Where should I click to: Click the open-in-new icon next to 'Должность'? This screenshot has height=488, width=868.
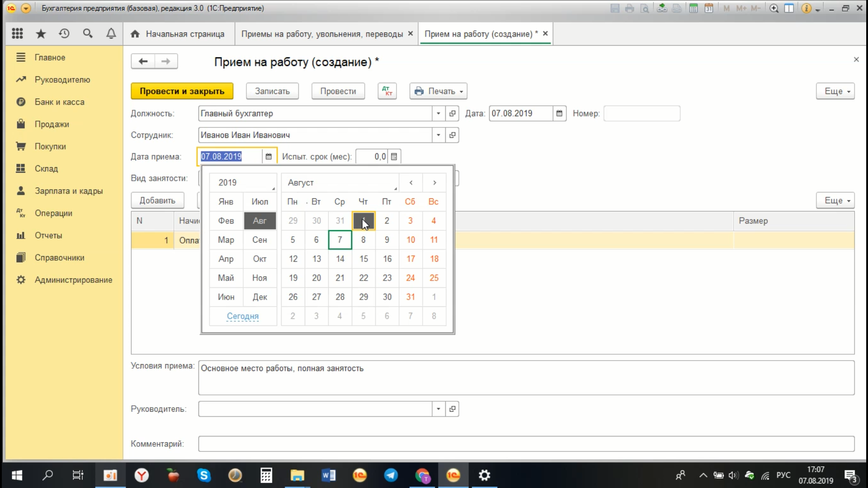[x=452, y=113]
